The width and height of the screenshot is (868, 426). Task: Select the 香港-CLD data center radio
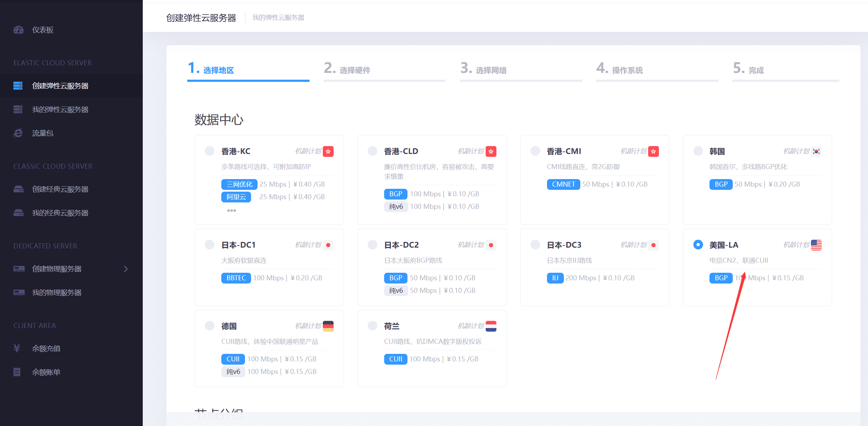tap(372, 151)
